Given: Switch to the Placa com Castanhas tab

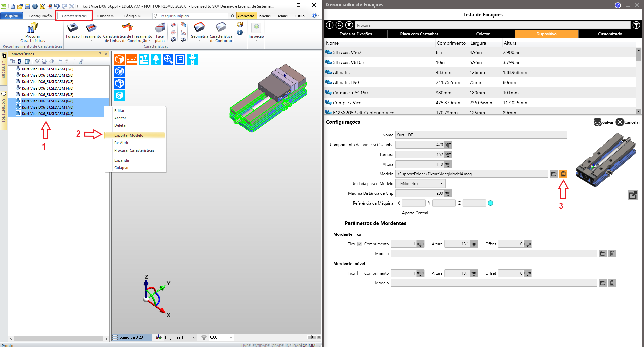Looking at the screenshot, I should (x=419, y=34).
